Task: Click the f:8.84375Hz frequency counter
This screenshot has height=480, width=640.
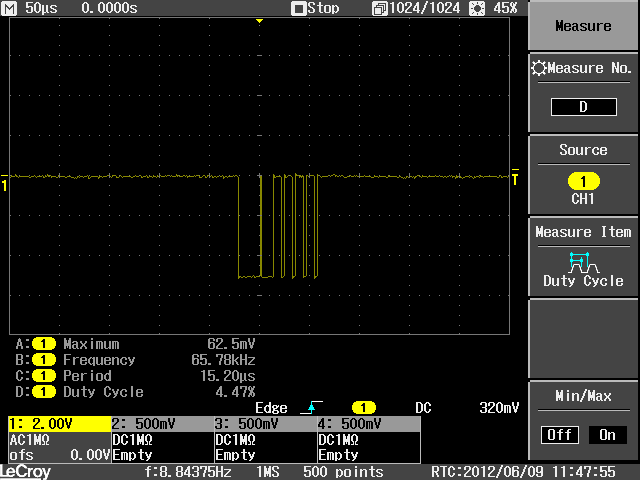Action: click(188, 472)
